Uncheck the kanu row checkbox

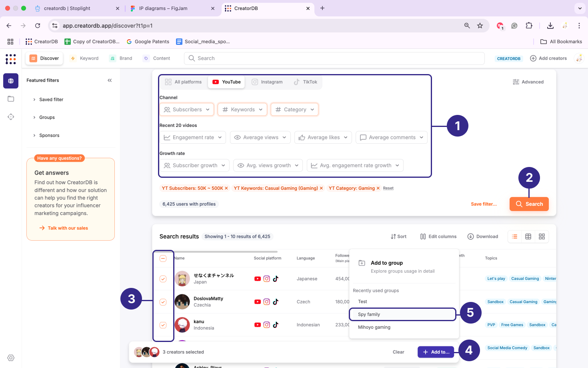163,325
